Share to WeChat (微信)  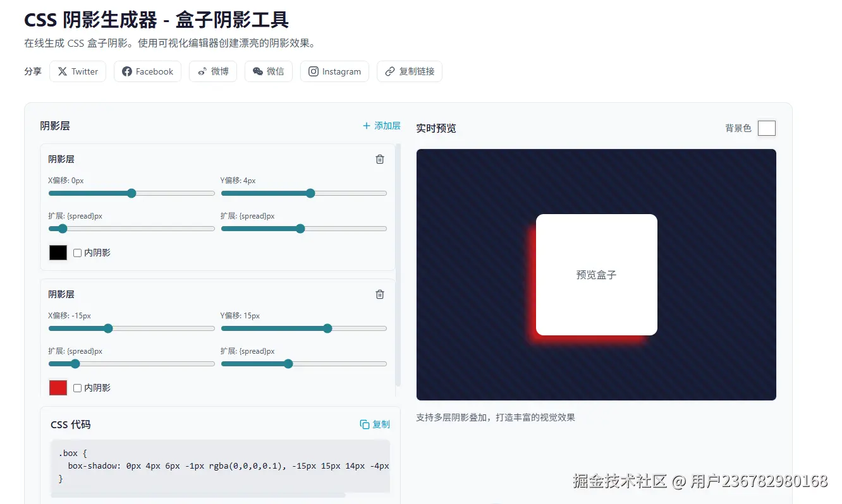click(269, 71)
